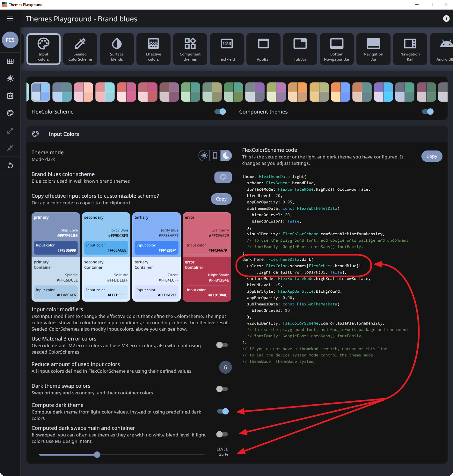Select the orange and blue scheme swatch
Image resolution: width=453 pixels, height=476 pixels.
340,92
